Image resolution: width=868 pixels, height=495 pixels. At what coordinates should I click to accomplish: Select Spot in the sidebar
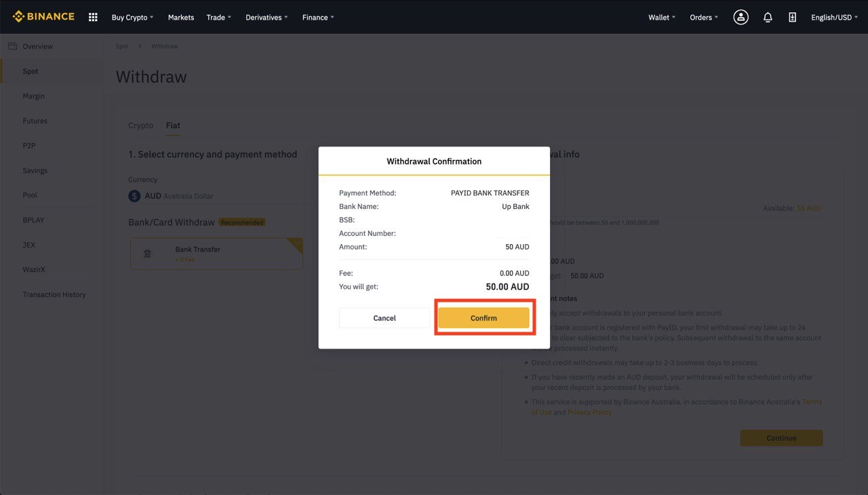click(x=31, y=71)
